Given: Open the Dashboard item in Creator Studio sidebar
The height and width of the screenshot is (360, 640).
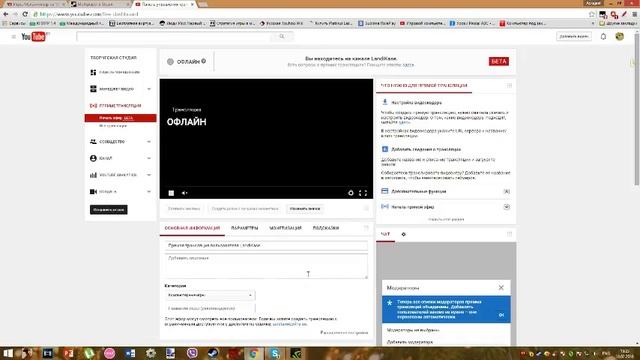Looking at the screenshot, I should (x=120, y=72).
